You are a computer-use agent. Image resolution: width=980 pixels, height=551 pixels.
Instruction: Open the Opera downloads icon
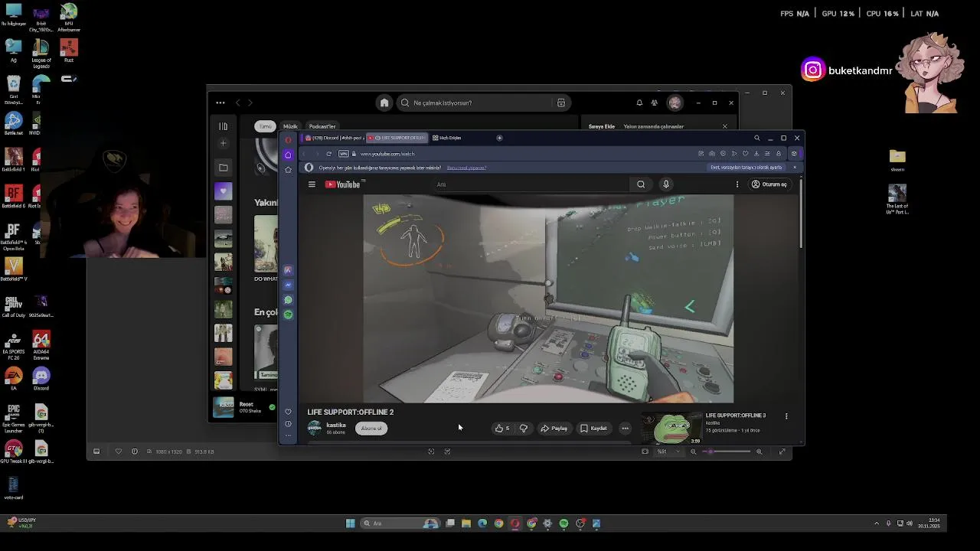[x=756, y=154]
